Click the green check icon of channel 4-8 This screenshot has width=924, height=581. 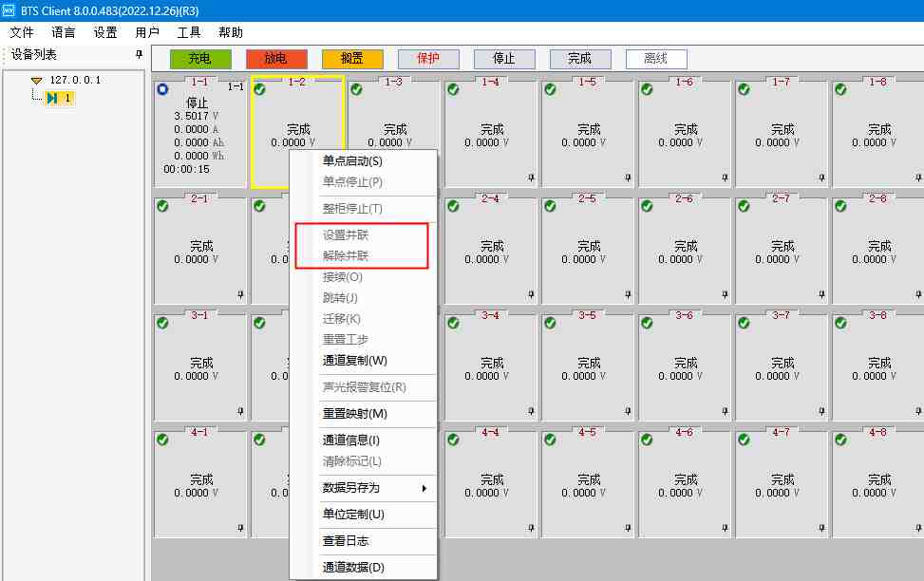(x=841, y=440)
